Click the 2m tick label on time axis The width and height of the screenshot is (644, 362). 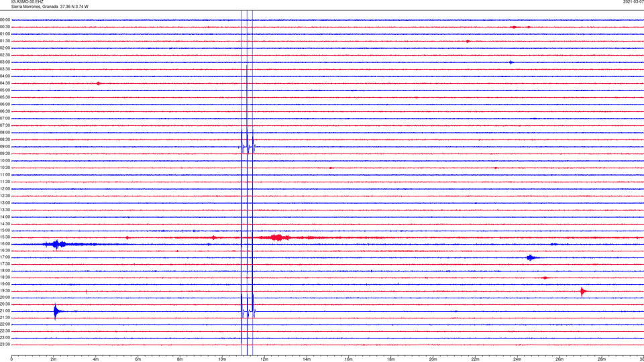pos(54,359)
